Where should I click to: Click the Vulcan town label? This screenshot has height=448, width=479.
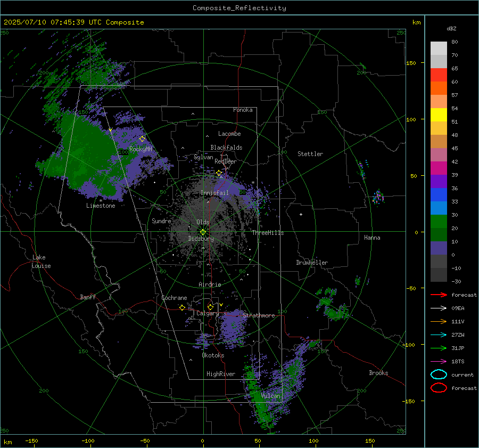click(270, 396)
